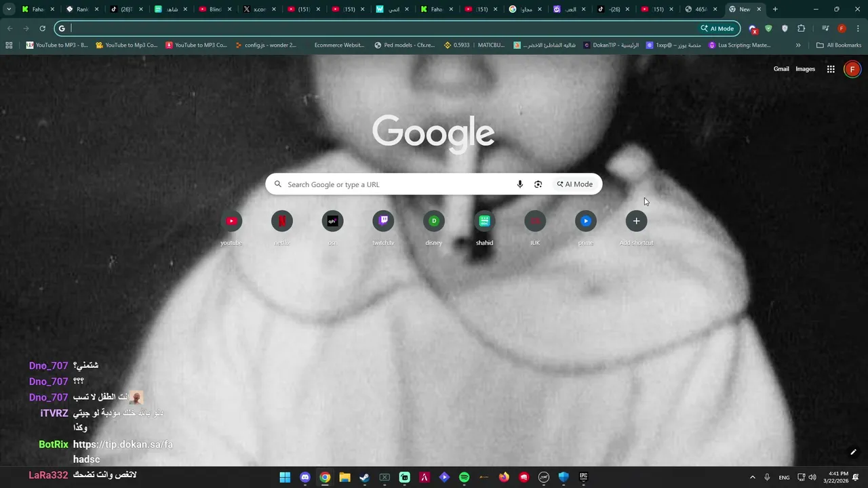Screen dimensions: 868x488
Task: Open the taskbar clock and date
Action: tap(835, 477)
